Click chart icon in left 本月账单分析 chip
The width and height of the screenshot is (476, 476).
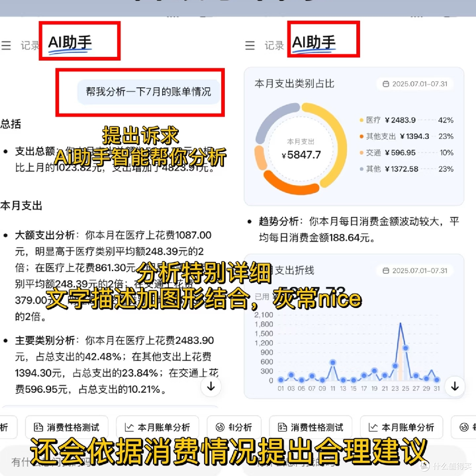(x=129, y=428)
